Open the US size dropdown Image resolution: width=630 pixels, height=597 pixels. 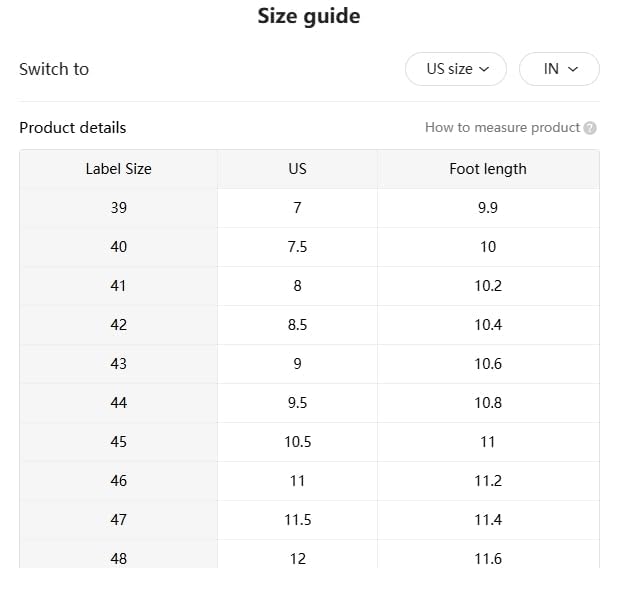(456, 69)
